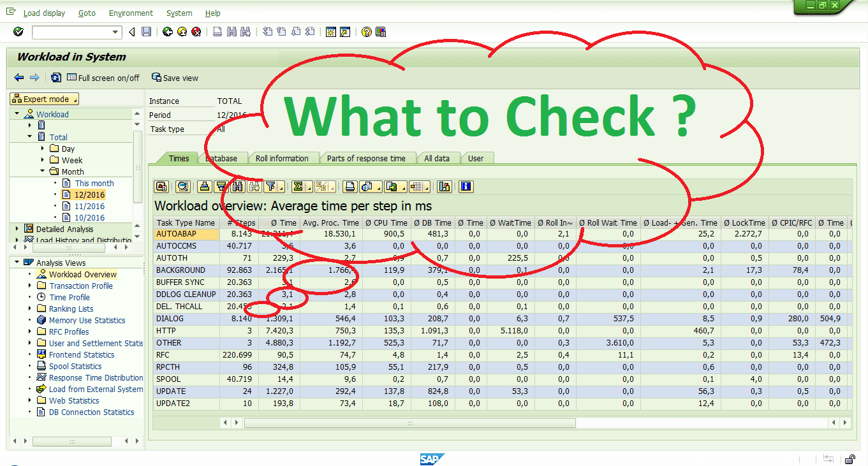Sort the workload list in ascending order
Screen dimensions: 868x466
(x=204, y=186)
